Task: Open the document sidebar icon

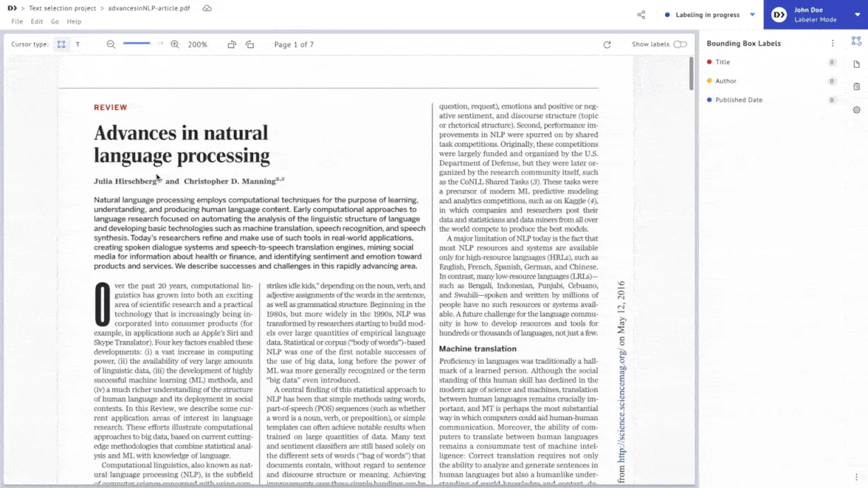Action: click(856, 64)
